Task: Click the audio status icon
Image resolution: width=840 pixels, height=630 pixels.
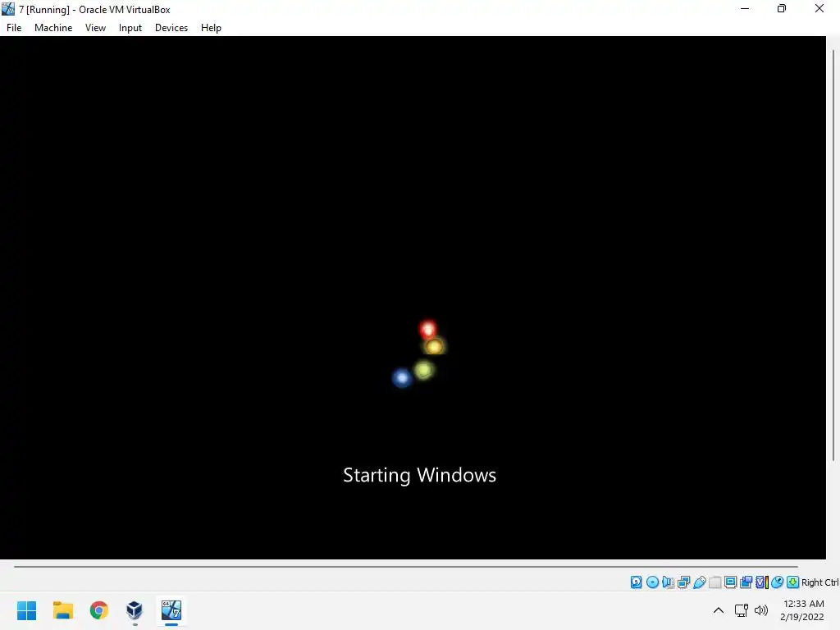Action: tap(668, 582)
